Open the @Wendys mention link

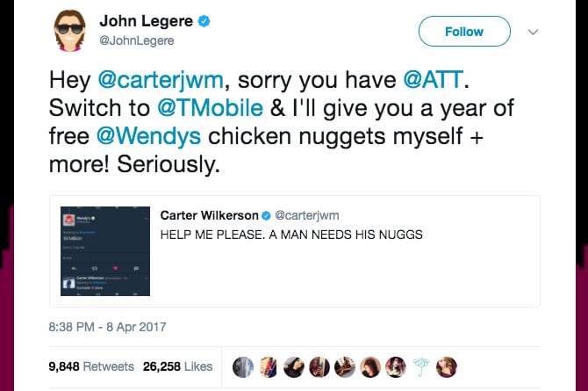click(x=148, y=136)
